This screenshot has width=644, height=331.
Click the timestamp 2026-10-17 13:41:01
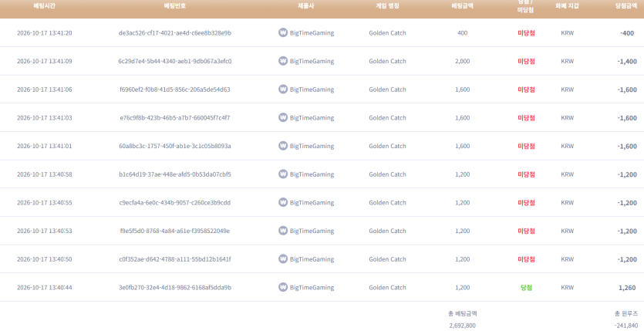click(x=45, y=146)
